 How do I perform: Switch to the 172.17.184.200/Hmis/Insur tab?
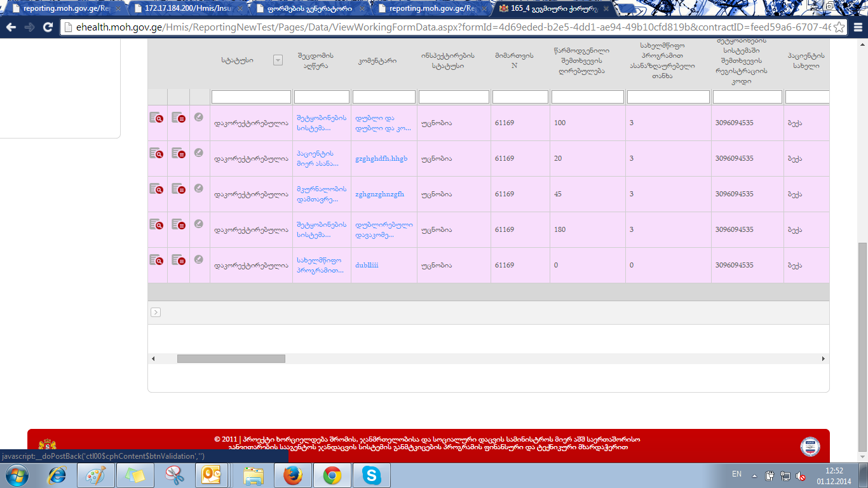coord(184,9)
